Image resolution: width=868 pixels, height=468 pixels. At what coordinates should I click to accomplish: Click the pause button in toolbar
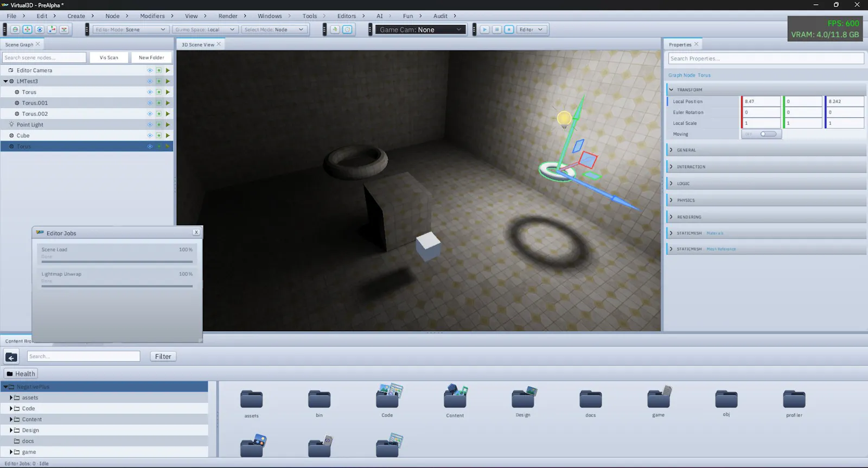pos(497,29)
